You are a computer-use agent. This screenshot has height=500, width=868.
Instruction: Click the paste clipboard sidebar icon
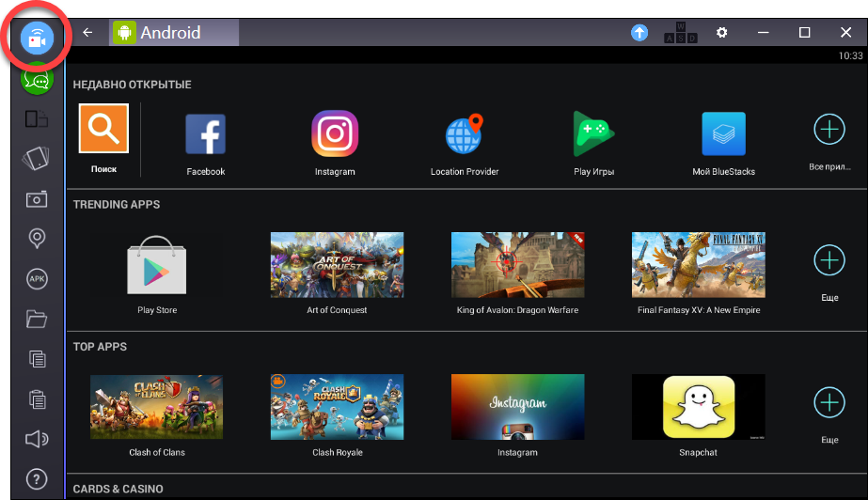(37, 398)
